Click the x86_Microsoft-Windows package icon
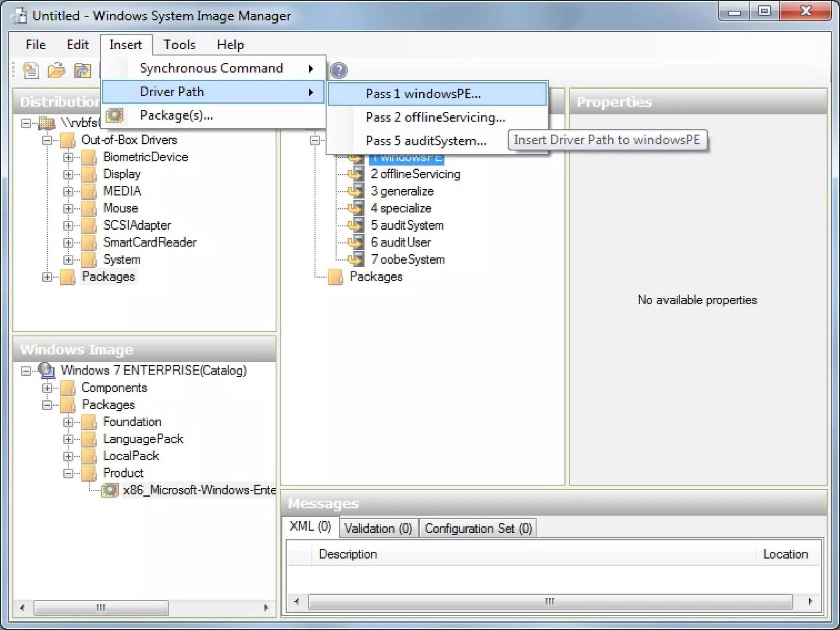 click(110, 490)
